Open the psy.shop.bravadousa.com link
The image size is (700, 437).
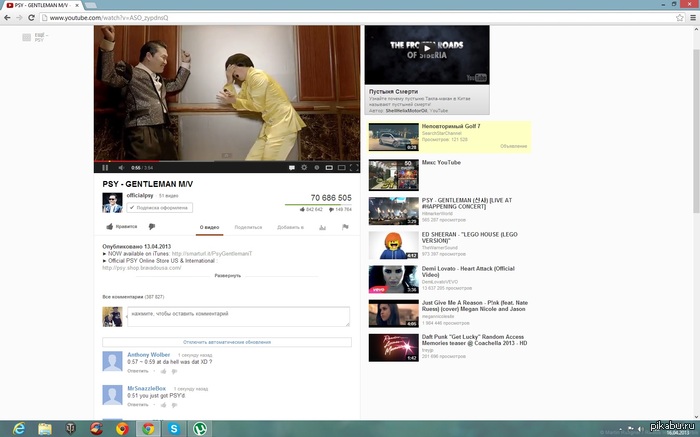tap(142, 268)
